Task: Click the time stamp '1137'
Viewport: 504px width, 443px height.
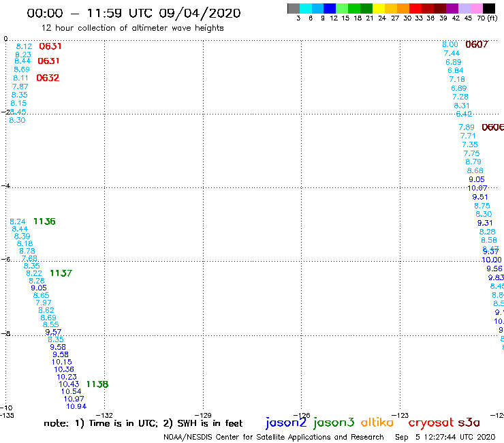Action: pos(61,273)
